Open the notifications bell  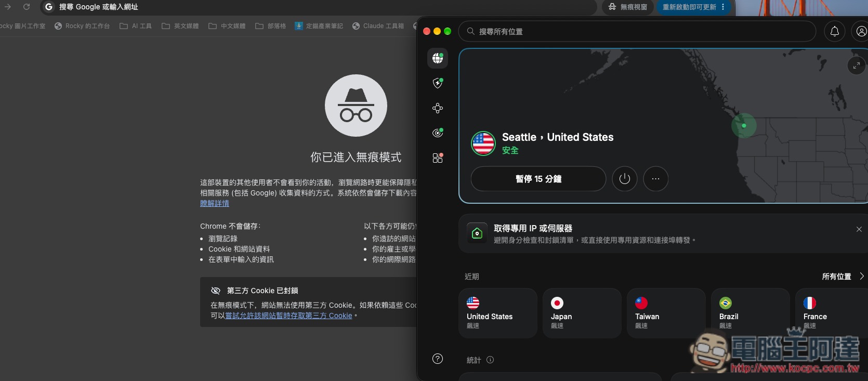(x=835, y=32)
